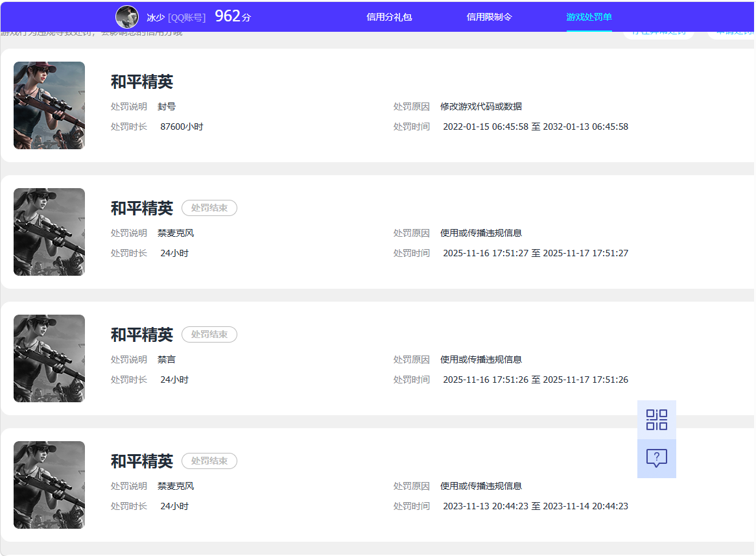Switch to the 信用限制令 tab
This screenshot has height=556, width=756.
tap(490, 17)
